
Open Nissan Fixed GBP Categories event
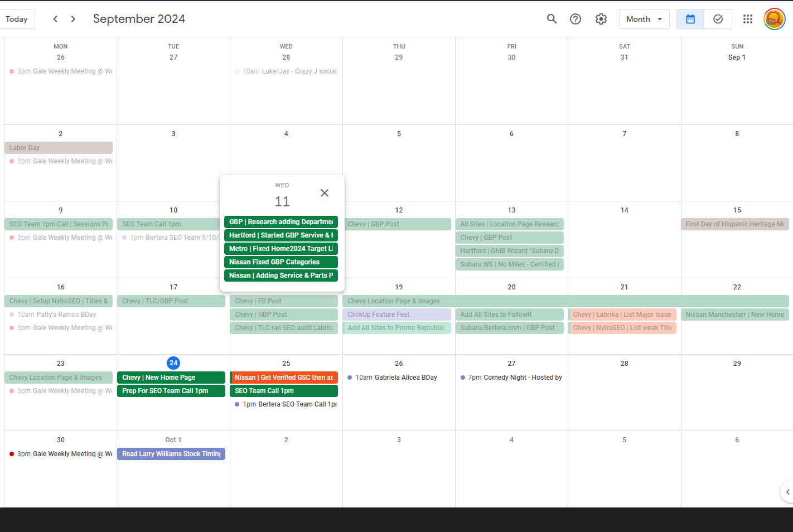[281, 262]
